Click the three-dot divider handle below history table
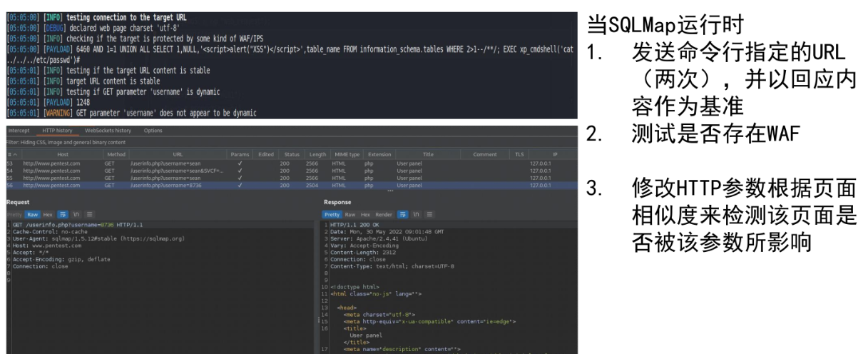Viewport: 868px width, 354px height. pyautogui.click(x=389, y=191)
